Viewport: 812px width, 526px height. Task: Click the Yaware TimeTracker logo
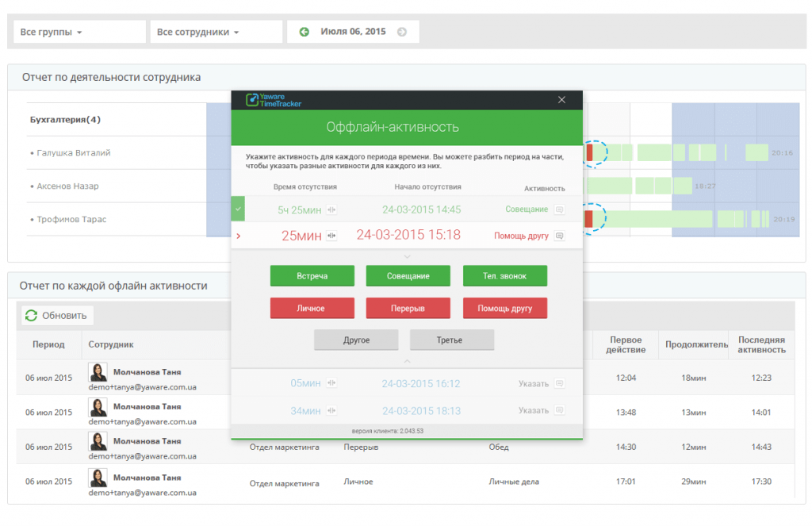pyautogui.click(x=274, y=100)
